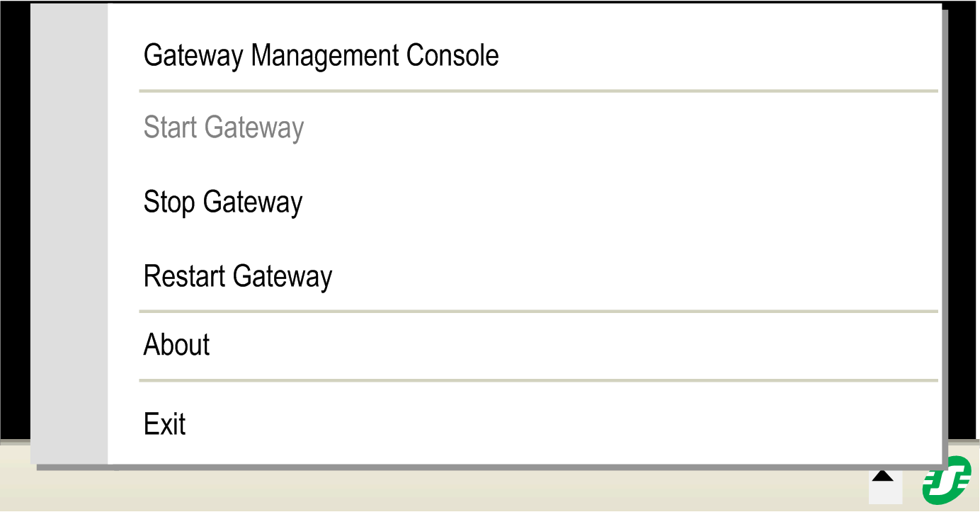980x512 pixels.
Task: Show the notification area overflow with the triangle button
Action: pyautogui.click(x=884, y=479)
